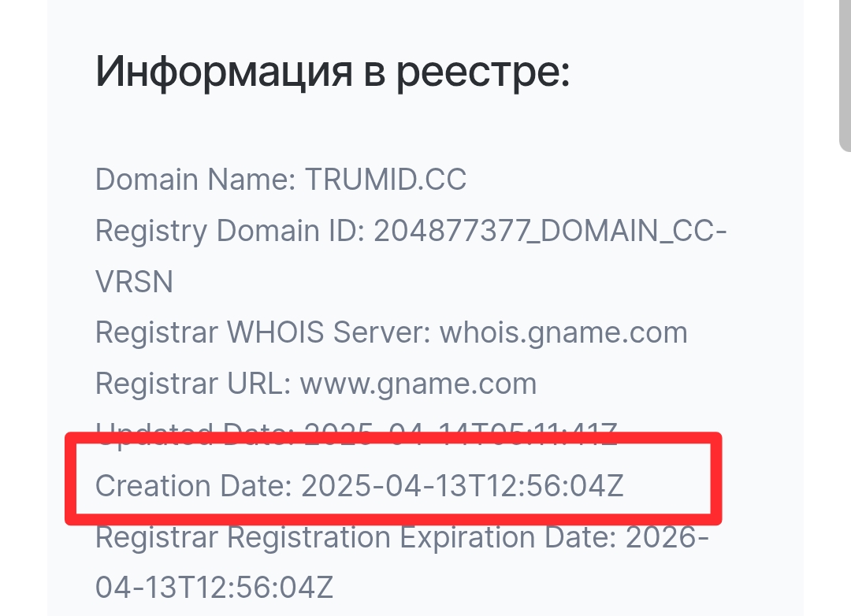Click the "Registrar Registration Expiration Date:" label
The width and height of the screenshot is (851, 616).
[356, 537]
